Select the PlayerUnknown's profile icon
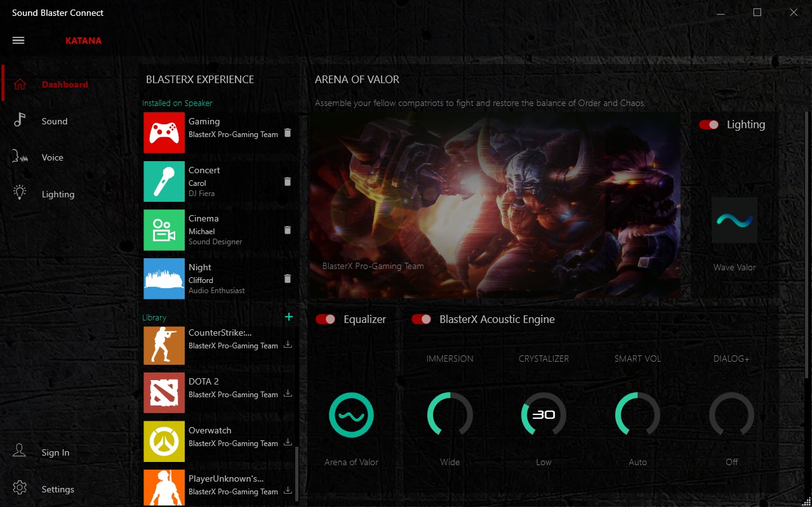The image size is (812, 507). coord(164,487)
